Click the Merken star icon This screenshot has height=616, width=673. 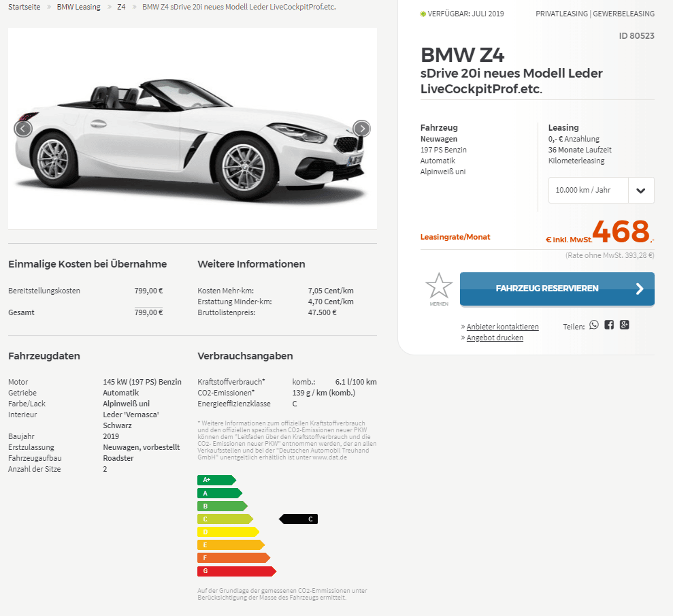[x=439, y=286]
